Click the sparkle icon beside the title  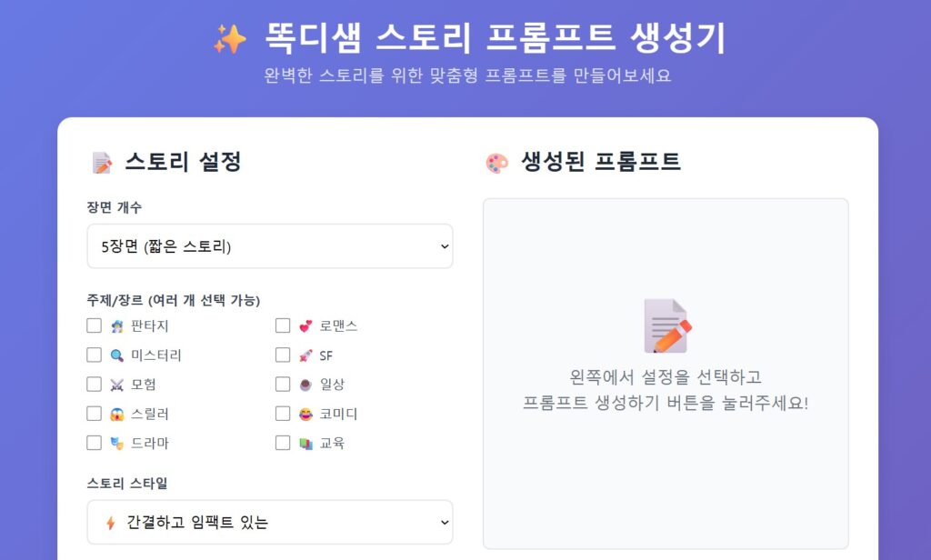point(230,39)
